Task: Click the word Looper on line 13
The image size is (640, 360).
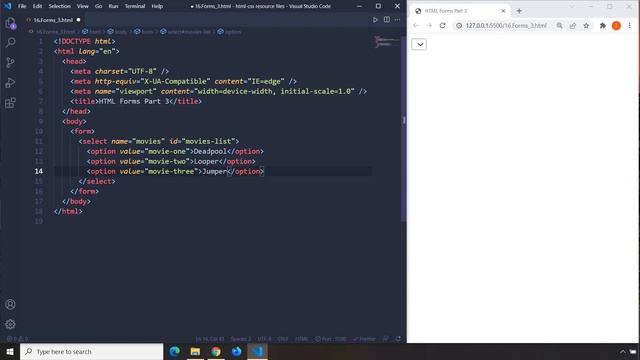Action: tap(206, 161)
